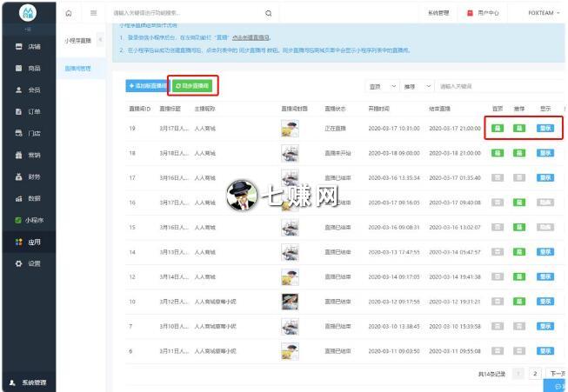Toggle 显示 for live room 15
568x392 pixels.
[545, 228]
